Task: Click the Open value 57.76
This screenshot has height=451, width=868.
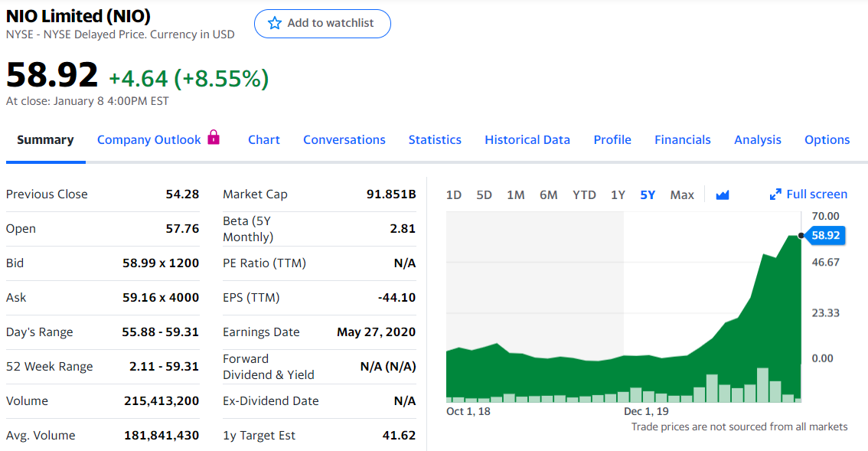Action: click(x=183, y=229)
